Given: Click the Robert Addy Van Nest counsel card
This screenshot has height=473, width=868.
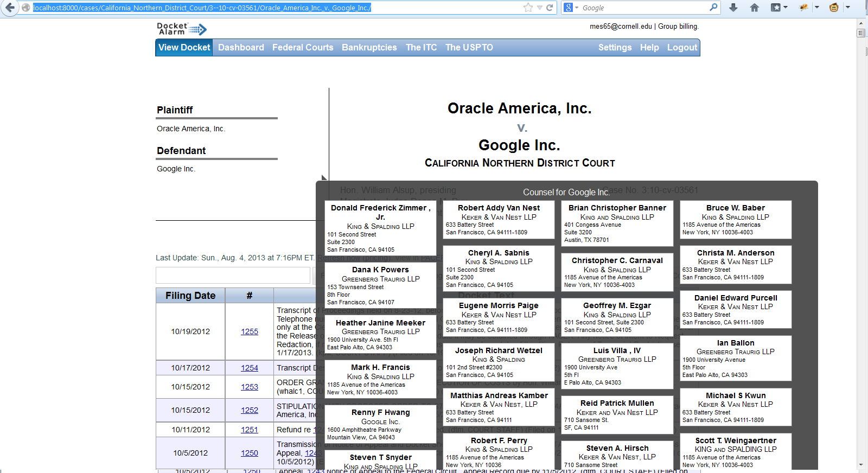Looking at the screenshot, I should click(499, 220).
